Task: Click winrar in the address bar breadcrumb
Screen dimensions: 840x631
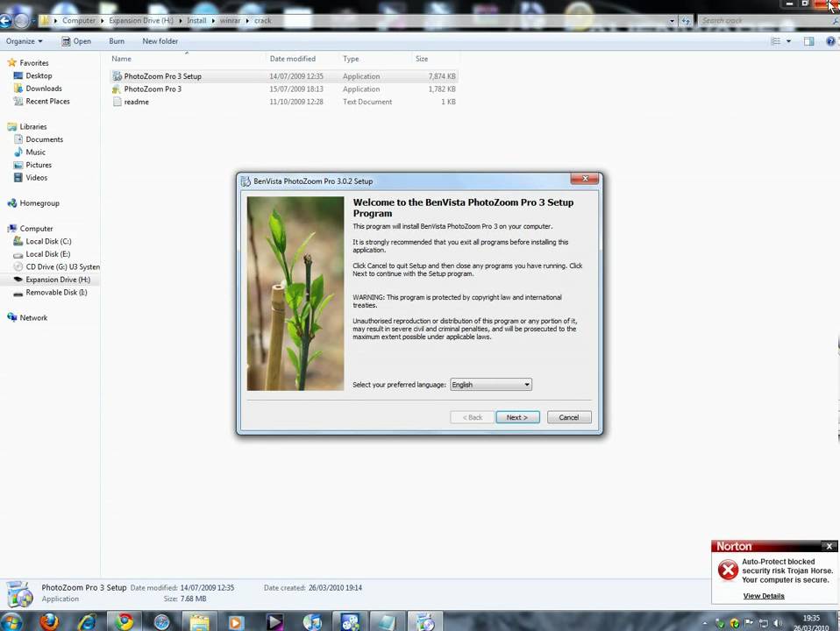Action: point(230,20)
